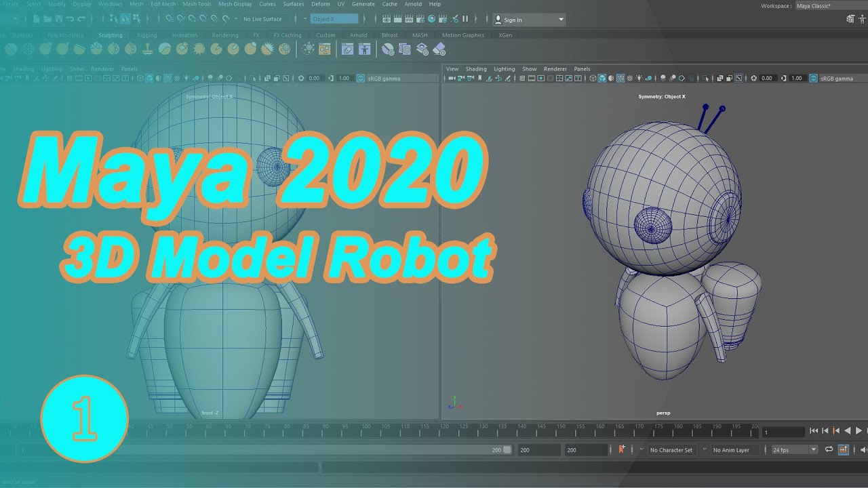Click the bookmark icon in persp panel toolbar
This screenshot has height=488, width=868.
[480, 78]
